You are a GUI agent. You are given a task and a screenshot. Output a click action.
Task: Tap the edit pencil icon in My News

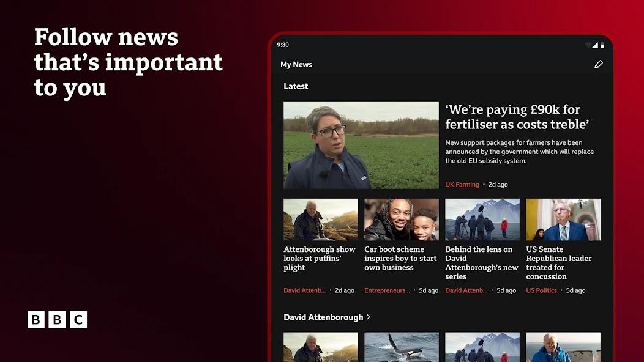coord(599,64)
